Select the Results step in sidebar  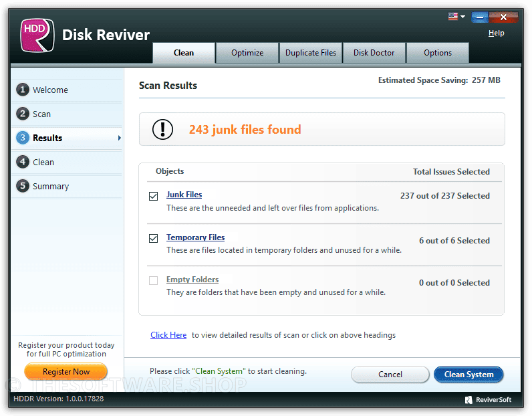pyautogui.click(x=67, y=138)
